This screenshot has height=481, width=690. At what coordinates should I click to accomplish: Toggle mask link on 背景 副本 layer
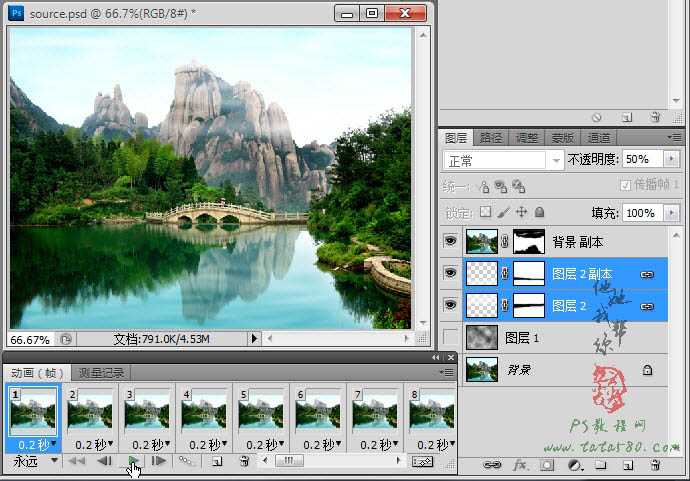pyautogui.click(x=505, y=241)
